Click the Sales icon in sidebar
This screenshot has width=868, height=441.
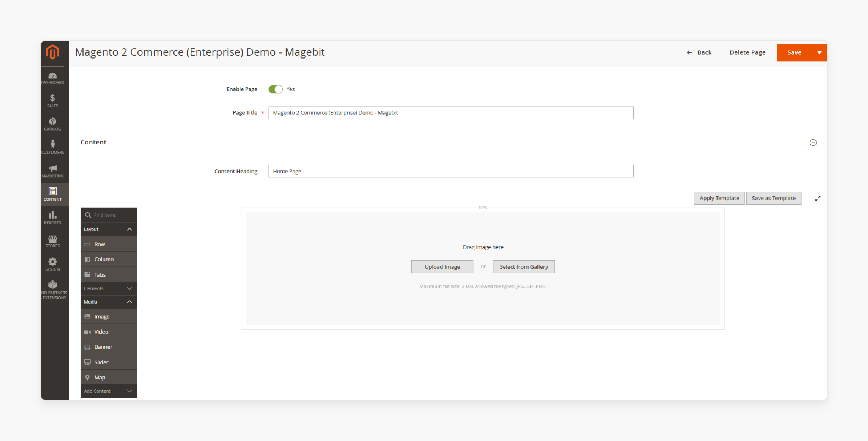click(x=52, y=101)
